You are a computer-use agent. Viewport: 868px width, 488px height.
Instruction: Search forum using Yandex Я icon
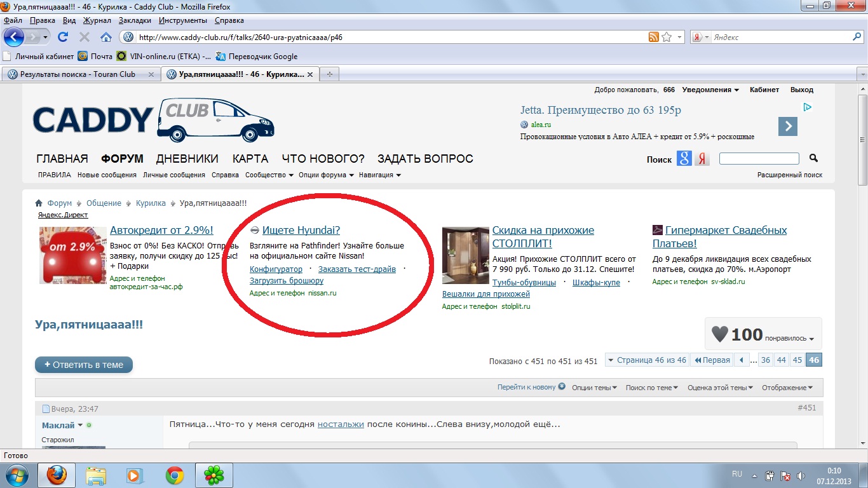[702, 159]
